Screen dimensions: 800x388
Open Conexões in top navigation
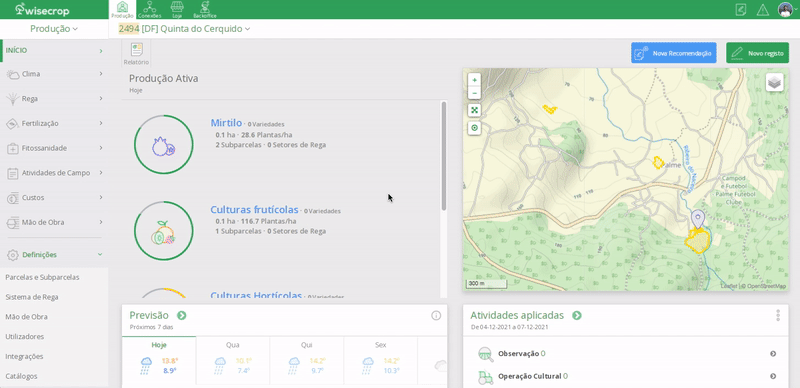pyautogui.click(x=149, y=9)
